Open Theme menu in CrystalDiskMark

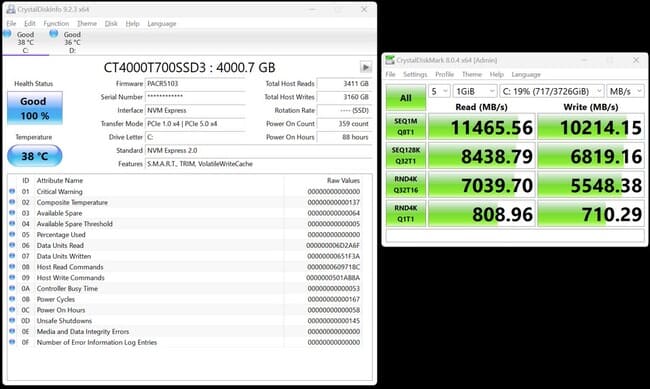472,74
